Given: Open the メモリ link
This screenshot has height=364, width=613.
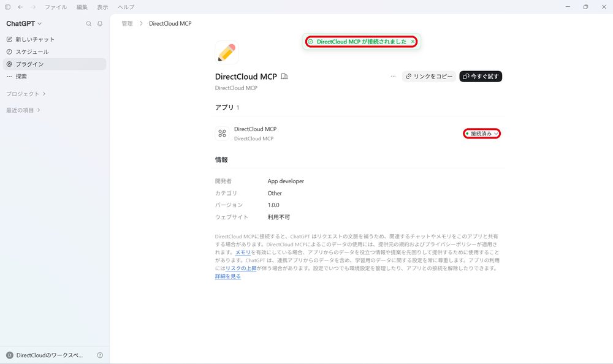Looking at the screenshot, I should (243, 252).
